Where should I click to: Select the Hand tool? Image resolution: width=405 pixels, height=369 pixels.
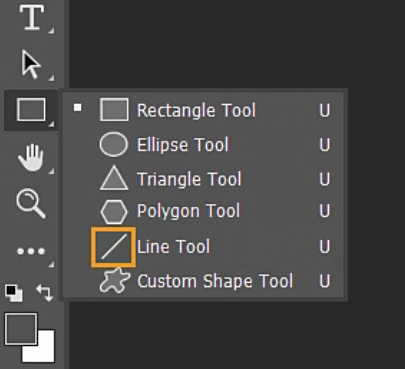tap(31, 157)
